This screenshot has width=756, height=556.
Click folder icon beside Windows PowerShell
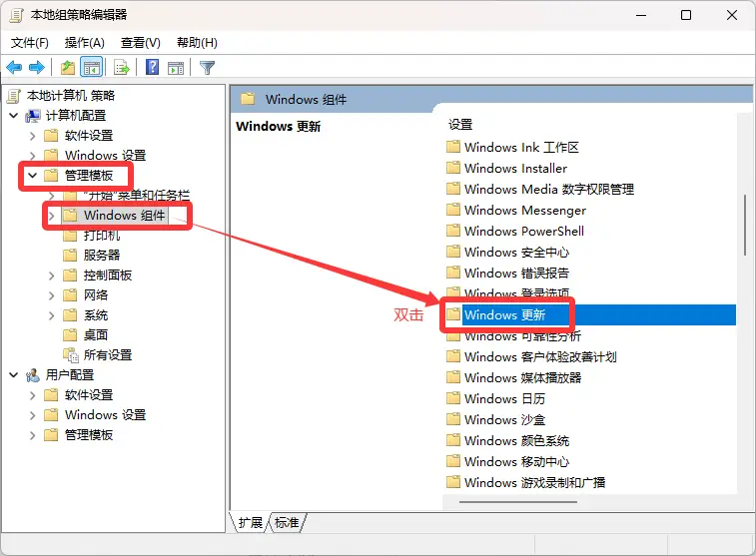click(453, 231)
